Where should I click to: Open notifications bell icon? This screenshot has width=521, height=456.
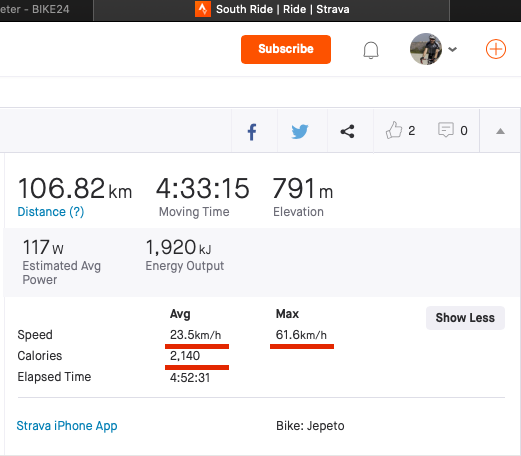(371, 50)
